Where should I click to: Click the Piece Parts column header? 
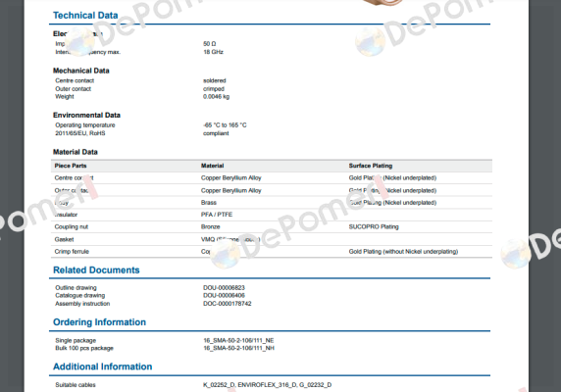(x=71, y=166)
